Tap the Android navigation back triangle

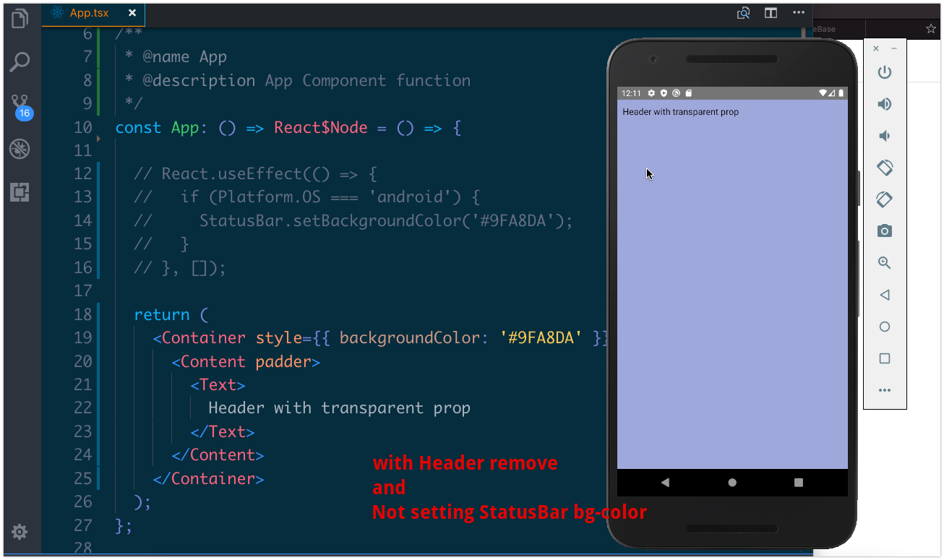(x=664, y=481)
